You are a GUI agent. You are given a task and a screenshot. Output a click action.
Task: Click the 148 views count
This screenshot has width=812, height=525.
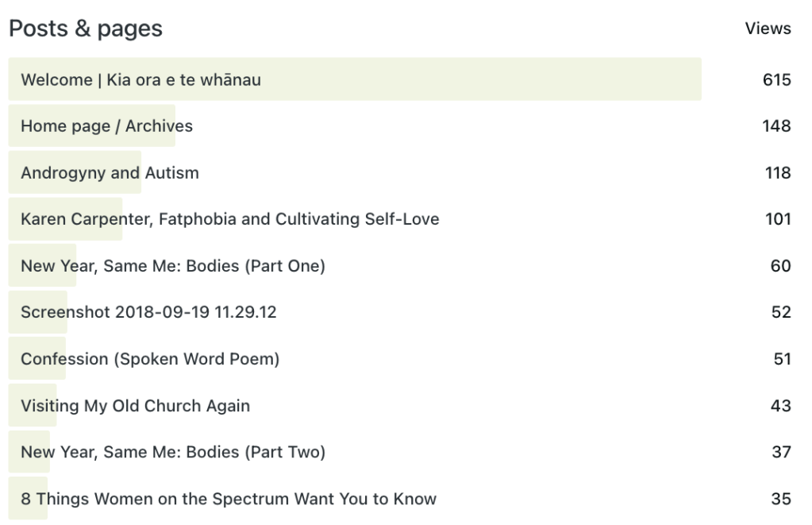776,126
